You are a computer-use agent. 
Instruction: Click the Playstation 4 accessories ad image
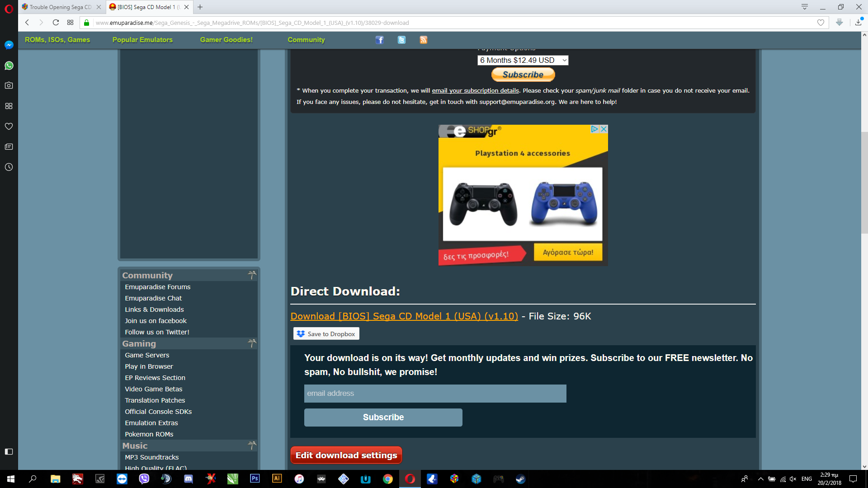[x=523, y=204]
